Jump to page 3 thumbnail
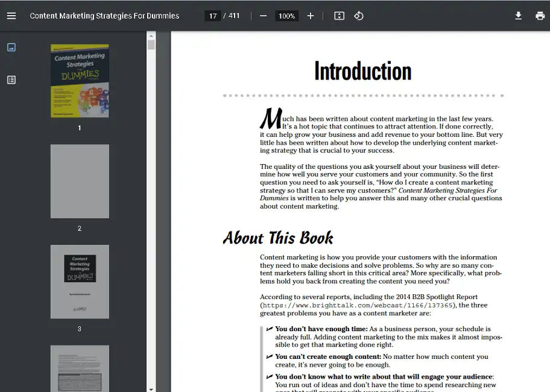This screenshot has width=550, height=392. [x=80, y=282]
